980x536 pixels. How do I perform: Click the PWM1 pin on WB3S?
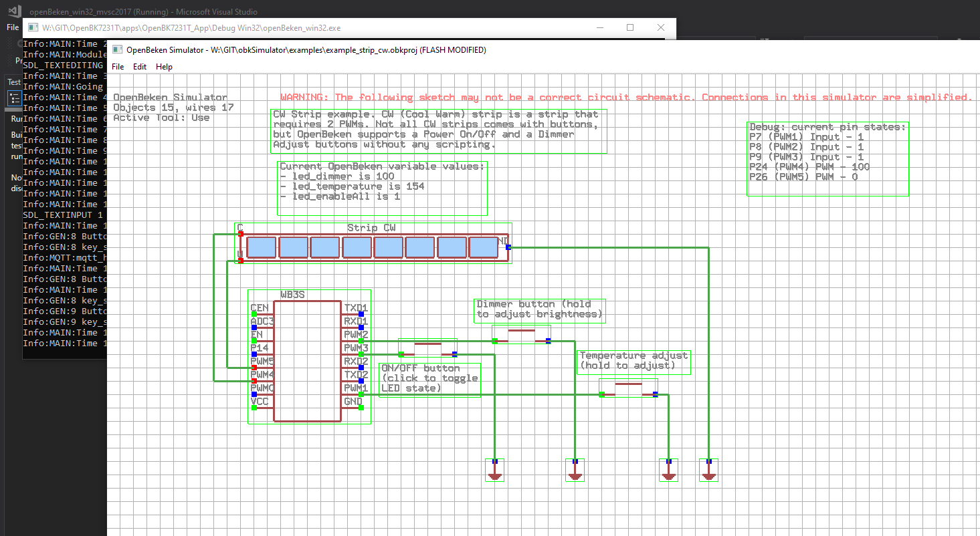361,394
